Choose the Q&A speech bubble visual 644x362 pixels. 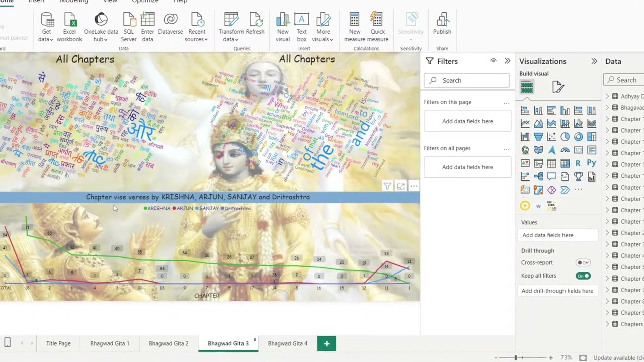(x=552, y=176)
